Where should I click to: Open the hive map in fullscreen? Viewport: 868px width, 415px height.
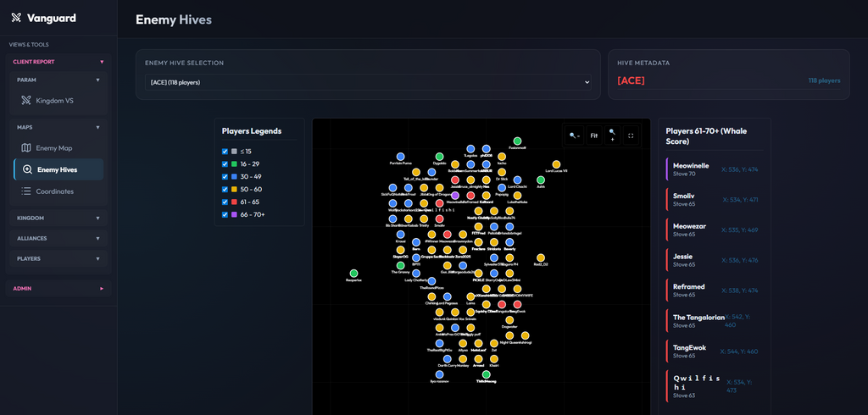pyautogui.click(x=631, y=135)
